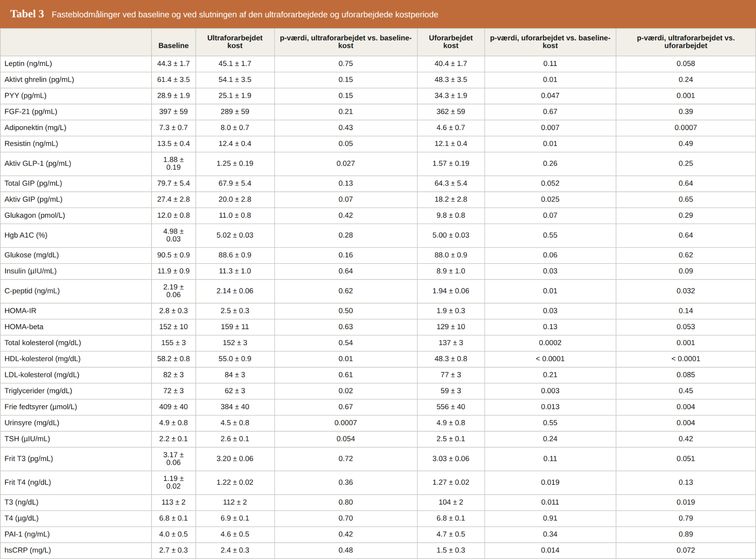Select the HDL-kolesterol (mg/dL) row label
The width and height of the screenshot is (756, 559).
click(42, 359)
